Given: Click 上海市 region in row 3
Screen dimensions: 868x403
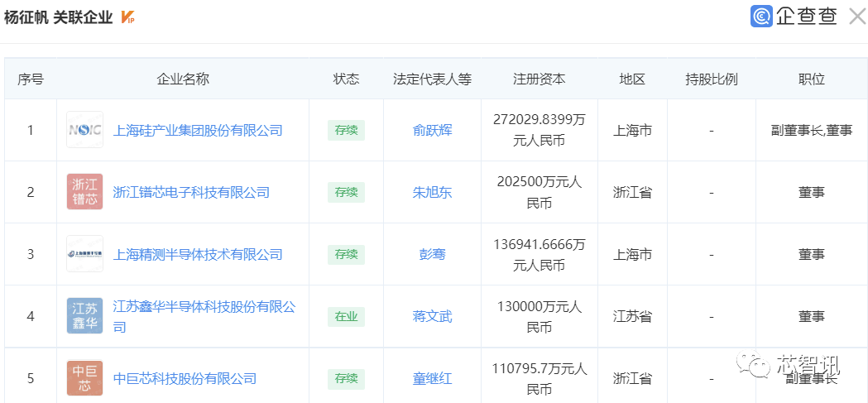Looking at the screenshot, I should (x=632, y=254).
